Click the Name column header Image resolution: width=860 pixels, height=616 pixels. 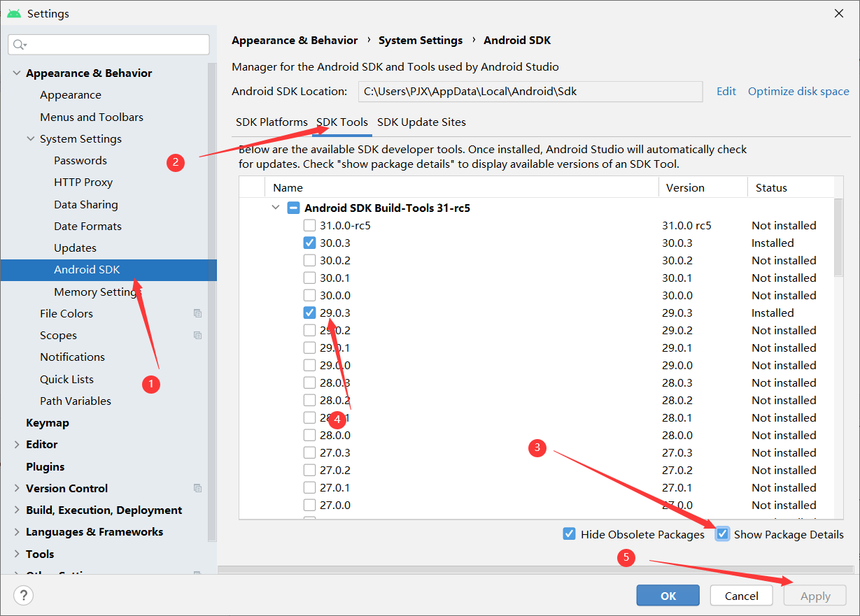click(x=461, y=188)
